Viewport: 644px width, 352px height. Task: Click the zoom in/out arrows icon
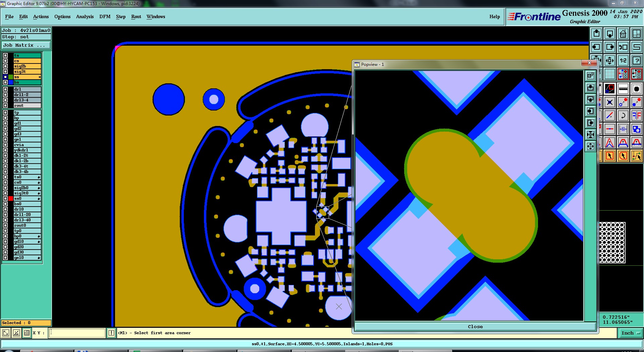610,60
